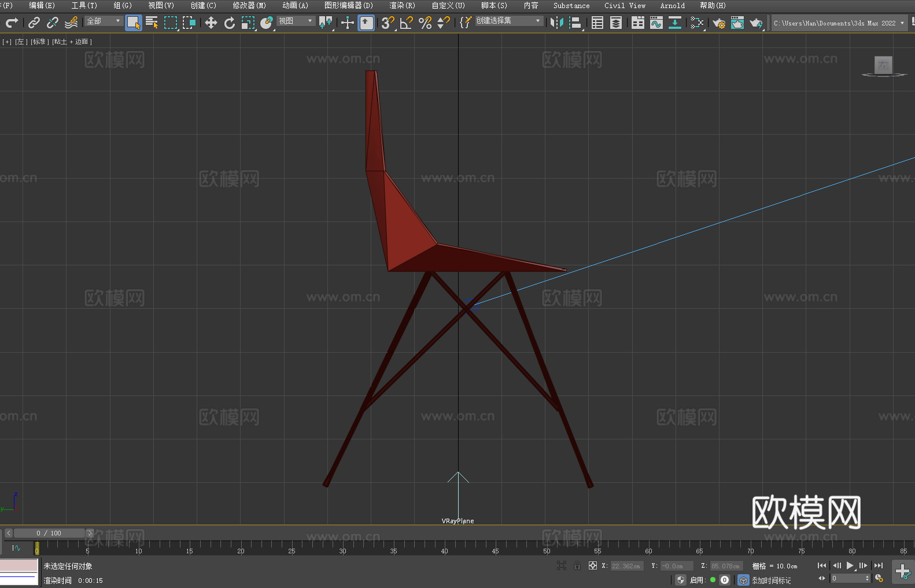Click Render Production teapot icon

[756, 23]
